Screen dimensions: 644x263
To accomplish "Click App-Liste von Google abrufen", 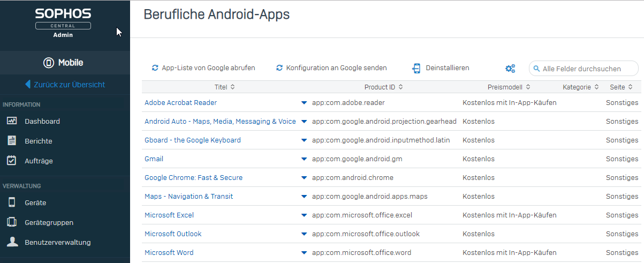I will coord(203,68).
